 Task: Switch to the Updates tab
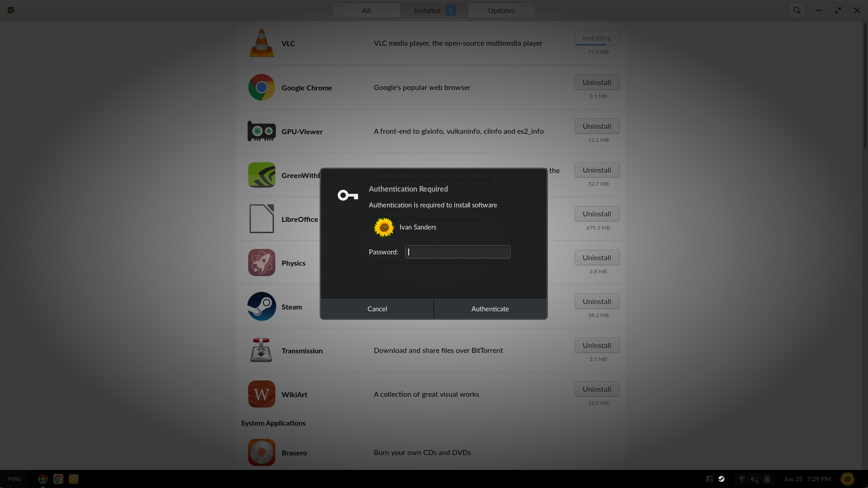(501, 10)
